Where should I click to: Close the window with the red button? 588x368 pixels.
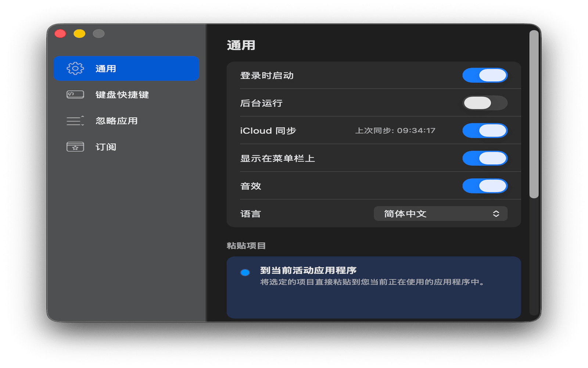click(x=60, y=33)
